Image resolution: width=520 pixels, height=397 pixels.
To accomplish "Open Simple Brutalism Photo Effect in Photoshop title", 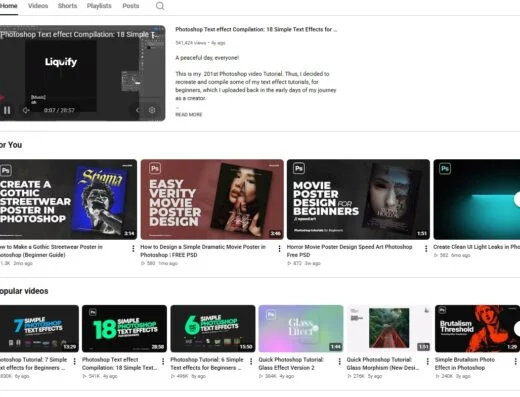I will pyautogui.click(x=465, y=364).
